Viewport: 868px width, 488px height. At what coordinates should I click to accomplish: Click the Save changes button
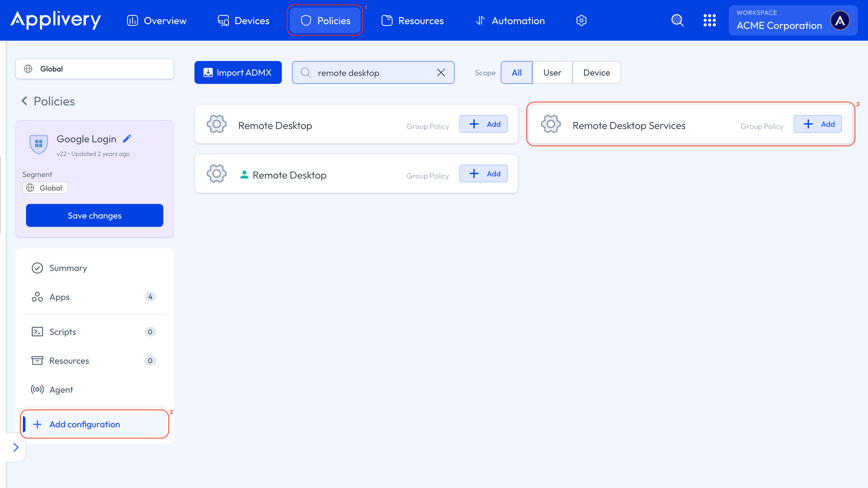click(x=94, y=215)
